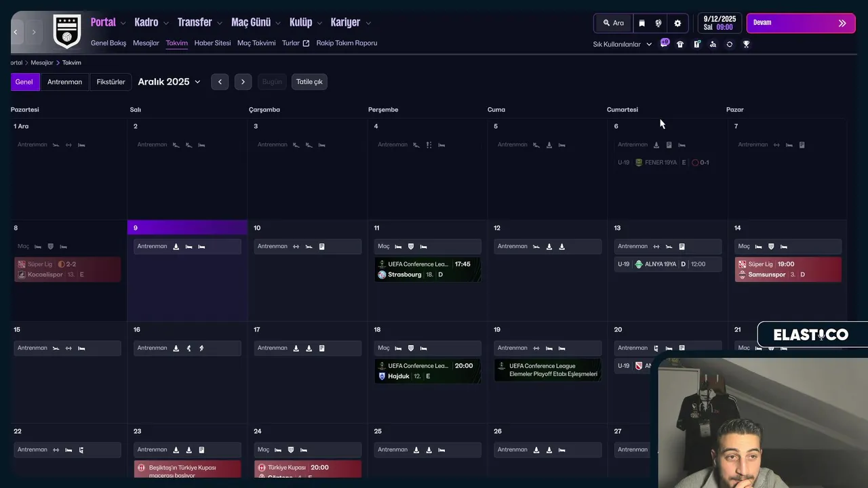The height and width of the screenshot is (488, 868).
Task: Open the U-19 FENER 19YA 0-1 result
Action: (668, 163)
